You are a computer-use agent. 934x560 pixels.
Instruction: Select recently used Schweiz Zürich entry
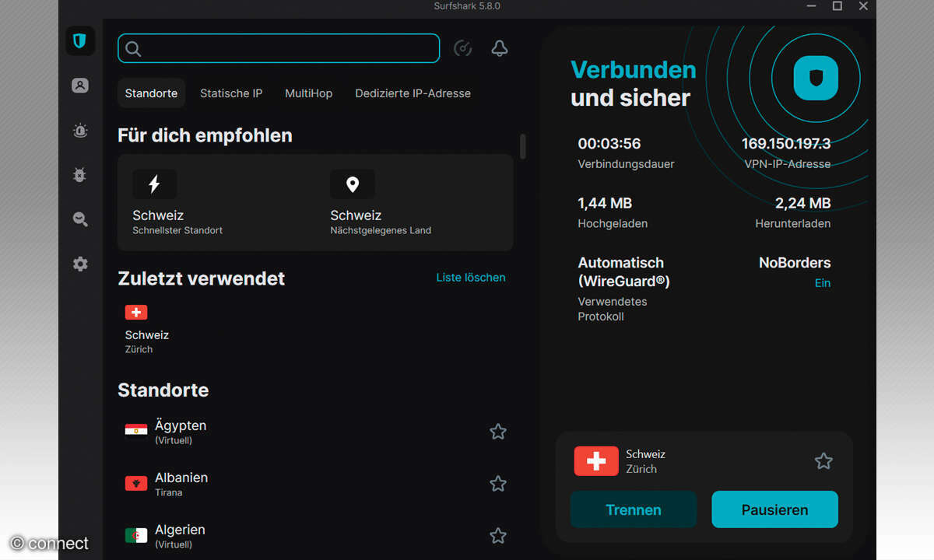click(x=148, y=330)
